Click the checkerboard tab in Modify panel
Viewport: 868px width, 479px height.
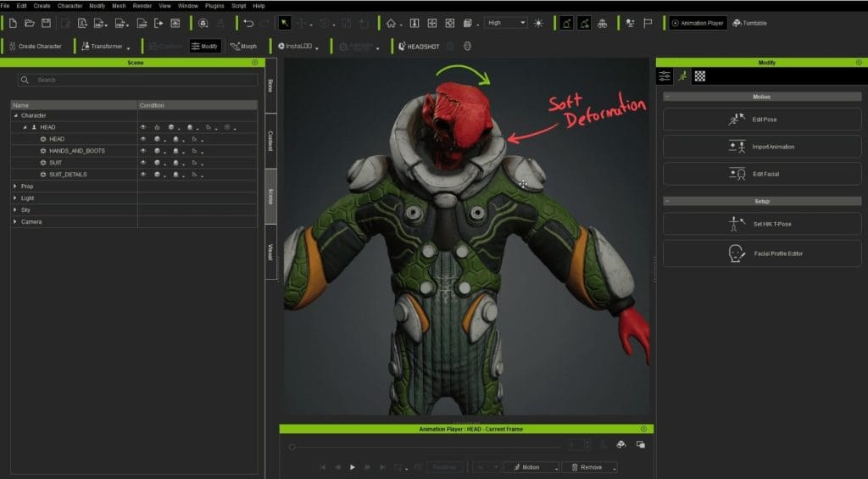coord(700,76)
